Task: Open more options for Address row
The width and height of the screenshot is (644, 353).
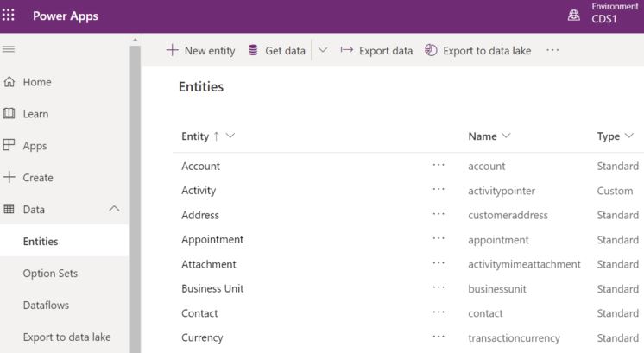Action: 439,214
